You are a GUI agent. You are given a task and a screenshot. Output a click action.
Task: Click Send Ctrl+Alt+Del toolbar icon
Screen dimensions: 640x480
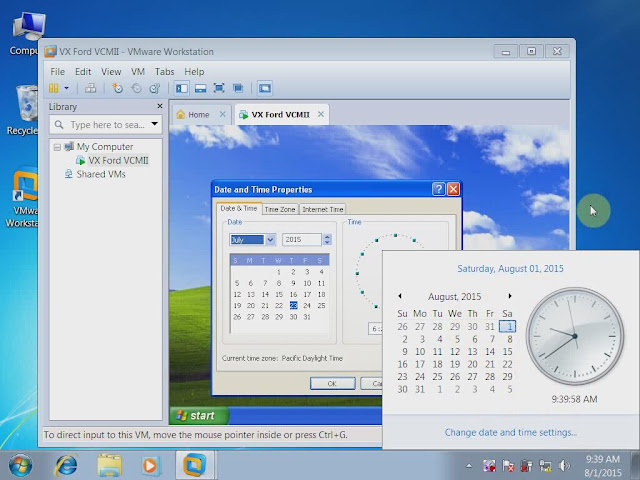tap(91, 88)
